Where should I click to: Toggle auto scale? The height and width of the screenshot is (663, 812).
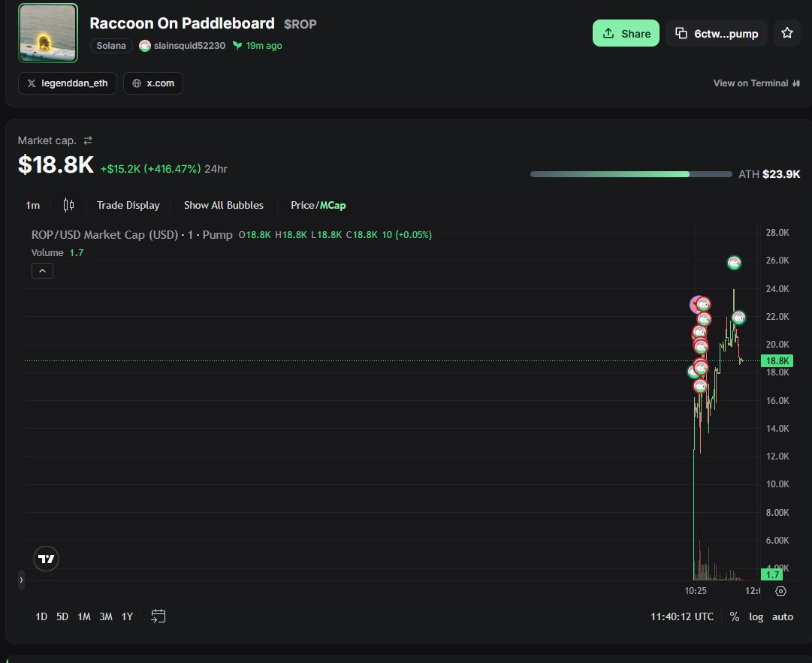[x=783, y=616]
